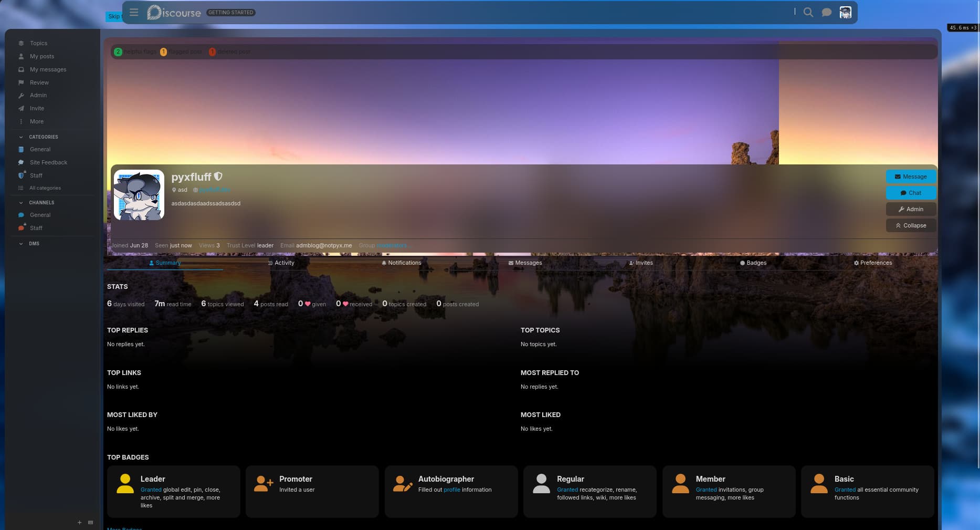Click the Leader badge icon
This screenshot has width=980, height=530.
(x=125, y=484)
